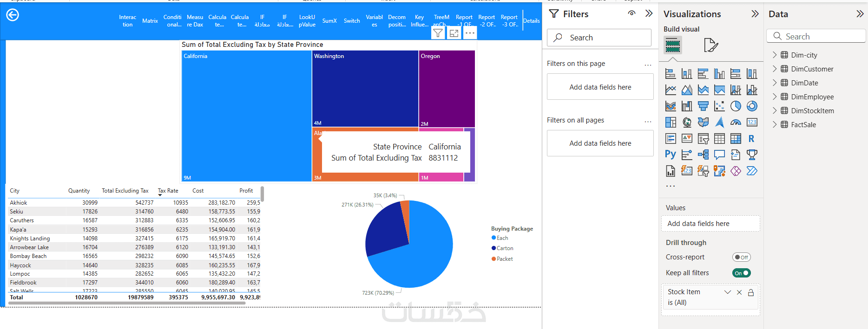This screenshot has width=868, height=329.
Task: Click the back arrow button
Action: point(13,15)
